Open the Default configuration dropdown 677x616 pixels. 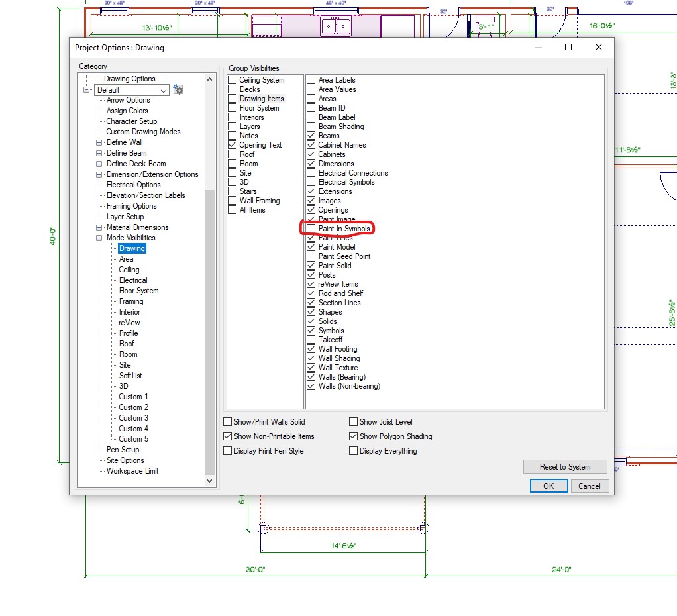(x=163, y=90)
